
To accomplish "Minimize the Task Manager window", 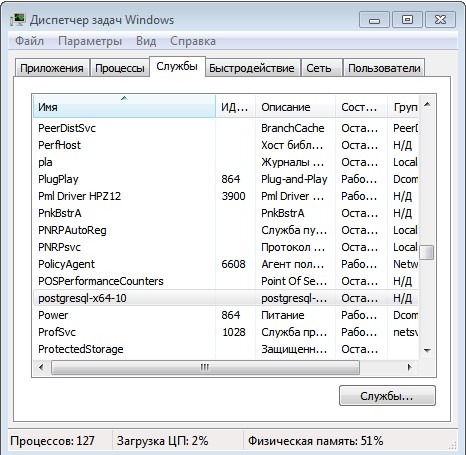I will pyautogui.click(x=374, y=20).
